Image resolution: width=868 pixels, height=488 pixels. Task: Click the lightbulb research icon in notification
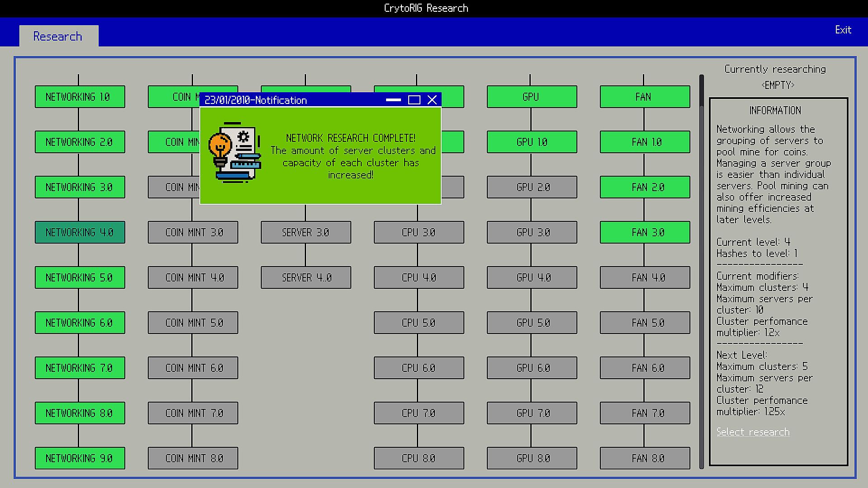tap(234, 152)
